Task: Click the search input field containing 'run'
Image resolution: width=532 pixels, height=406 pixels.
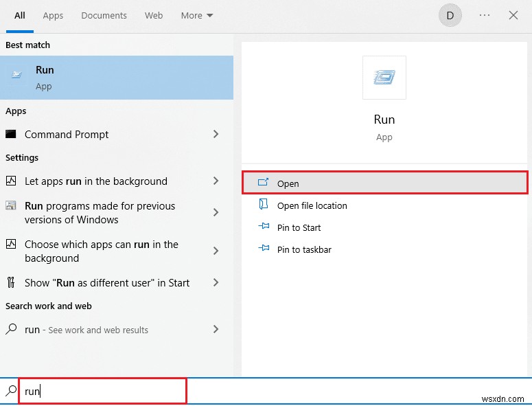Action: 103,391
